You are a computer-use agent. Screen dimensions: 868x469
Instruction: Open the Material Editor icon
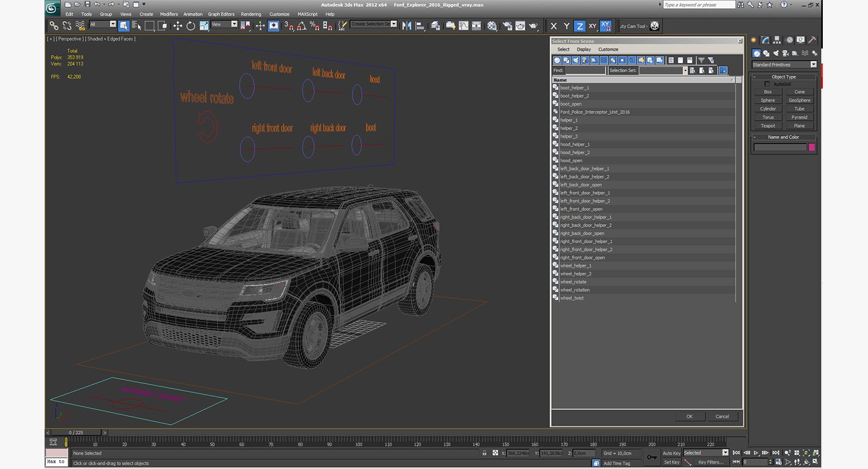[x=492, y=26]
